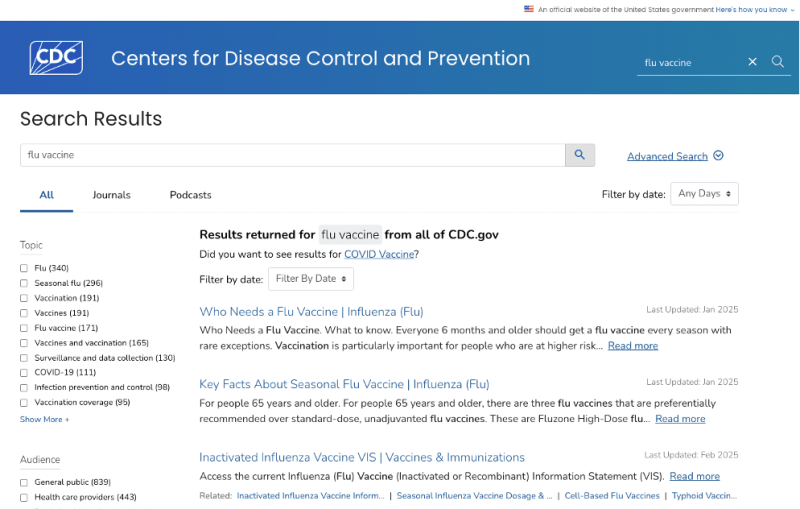Click the "Search Results" page heading
The image size is (800, 509).
91,119
